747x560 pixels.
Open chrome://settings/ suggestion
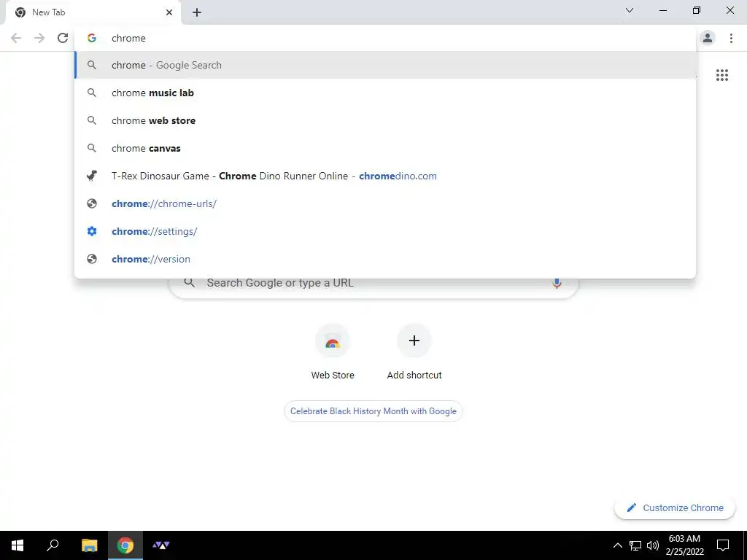point(385,231)
